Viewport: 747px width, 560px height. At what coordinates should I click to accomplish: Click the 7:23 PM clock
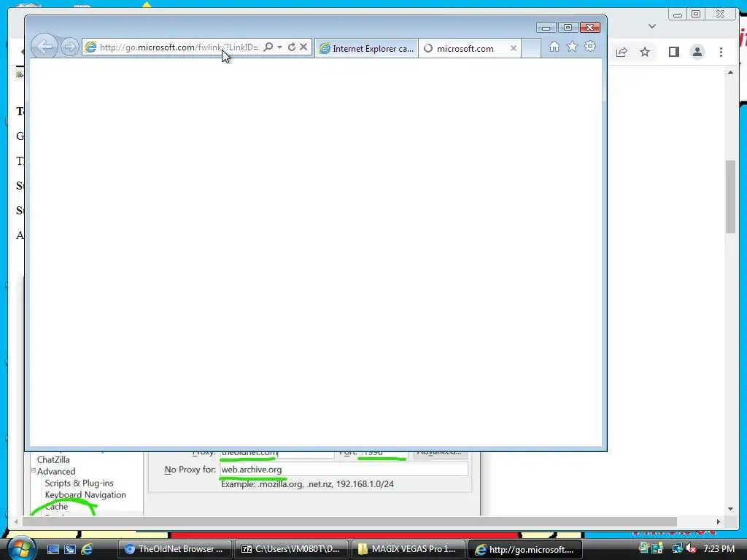[x=719, y=548]
